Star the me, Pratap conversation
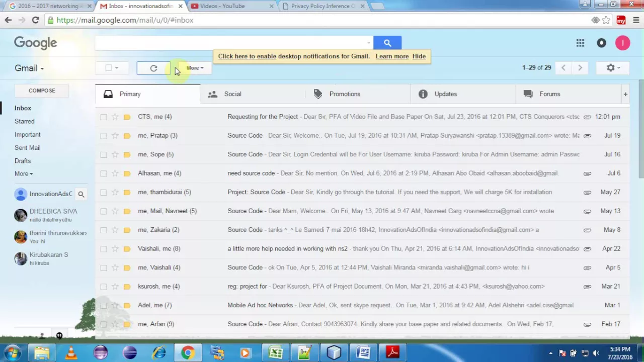The image size is (644, 362). point(115,136)
